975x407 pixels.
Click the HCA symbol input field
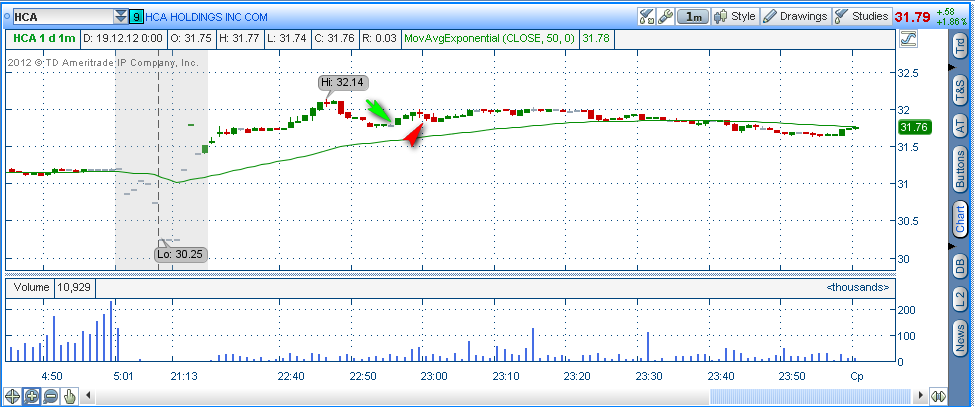tap(63, 17)
